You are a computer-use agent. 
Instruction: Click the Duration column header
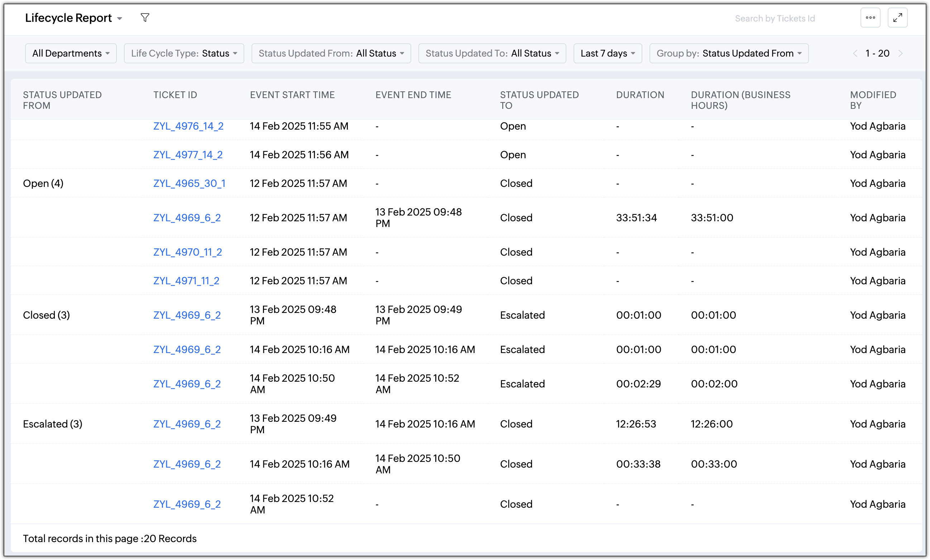[640, 95]
